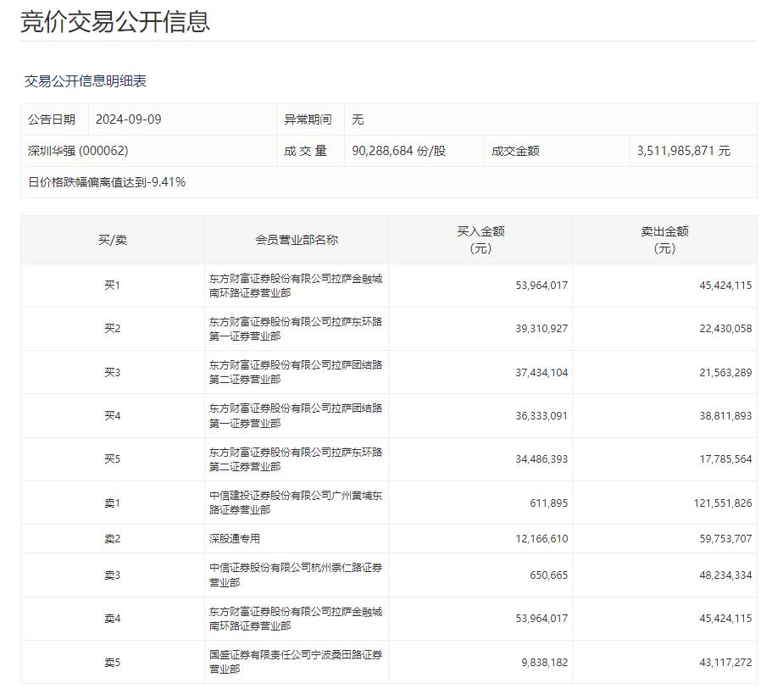Click the 成交量 value 90,288,684 份/股
The height and width of the screenshot is (700, 772).
[x=398, y=151]
